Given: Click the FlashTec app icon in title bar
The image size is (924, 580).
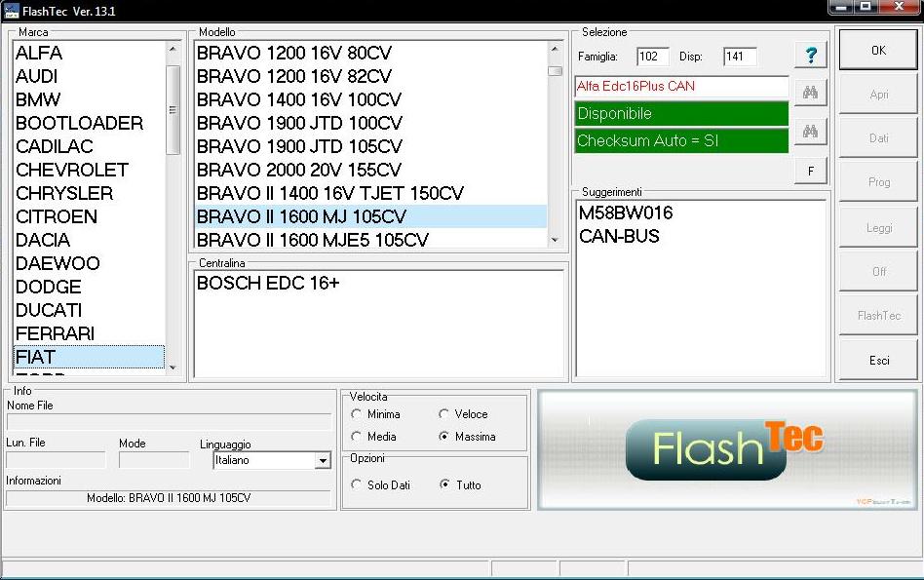Looking at the screenshot, I should point(11,11).
